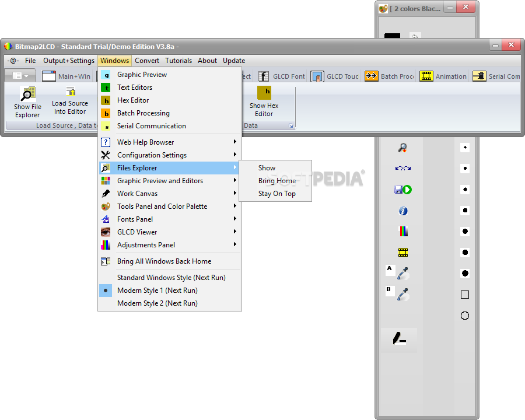Expand the Work Canvas submenu
Viewport: 525px width, 420px height.
coord(170,194)
